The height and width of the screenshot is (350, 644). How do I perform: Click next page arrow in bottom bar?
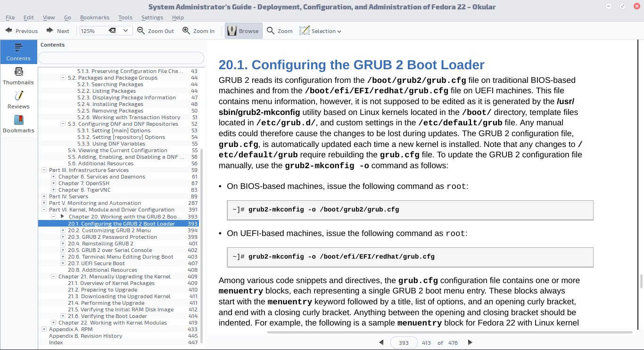coord(470,342)
